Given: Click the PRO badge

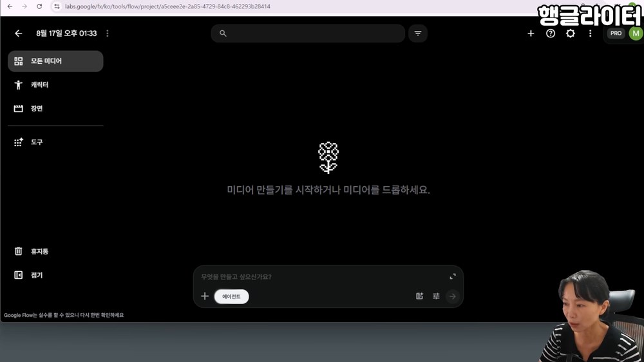Looking at the screenshot, I should [x=616, y=33].
